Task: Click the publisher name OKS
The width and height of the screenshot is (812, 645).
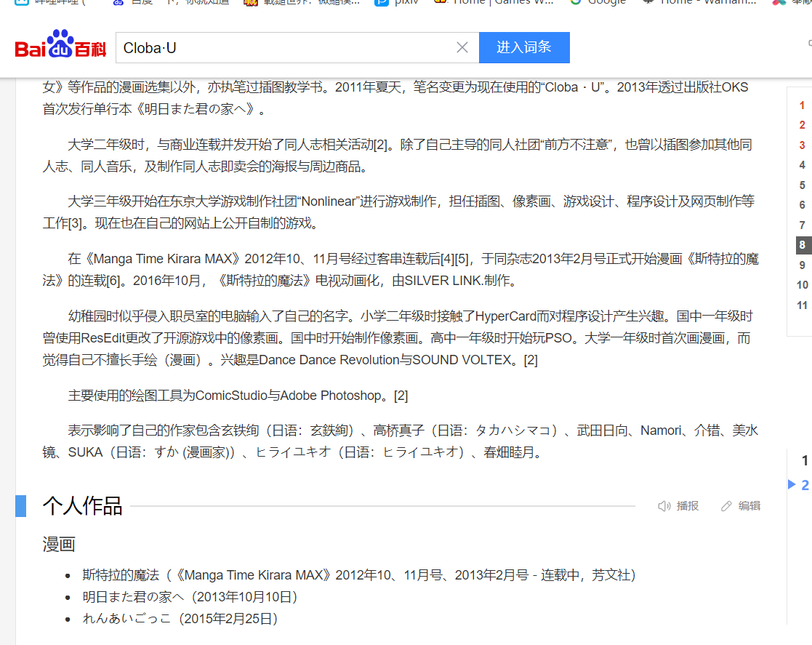Action: tap(735, 87)
